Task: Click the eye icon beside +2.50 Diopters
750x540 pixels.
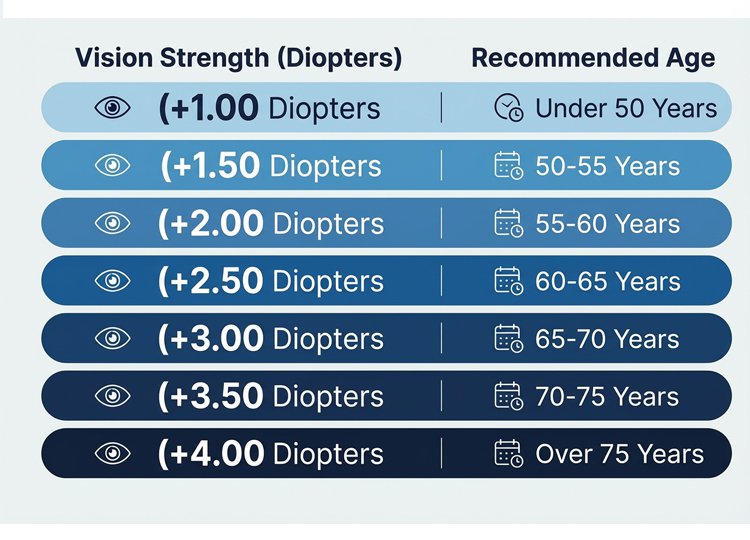Action: click(113, 281)
